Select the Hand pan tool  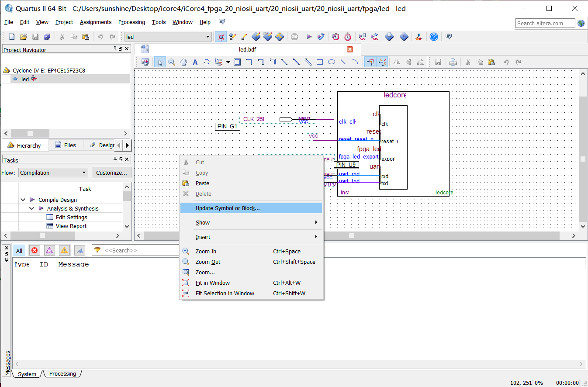coord(184,62)
